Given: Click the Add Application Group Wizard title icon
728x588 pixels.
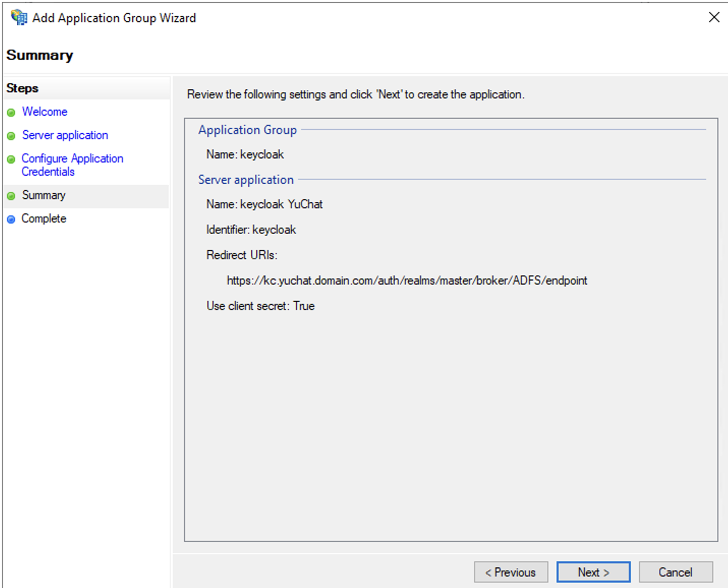Looking at the screenshot, I should click(19, 18).
